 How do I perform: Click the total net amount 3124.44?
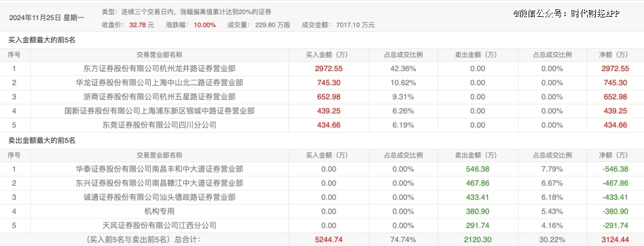pyautogui.click(x=614, y=239)
